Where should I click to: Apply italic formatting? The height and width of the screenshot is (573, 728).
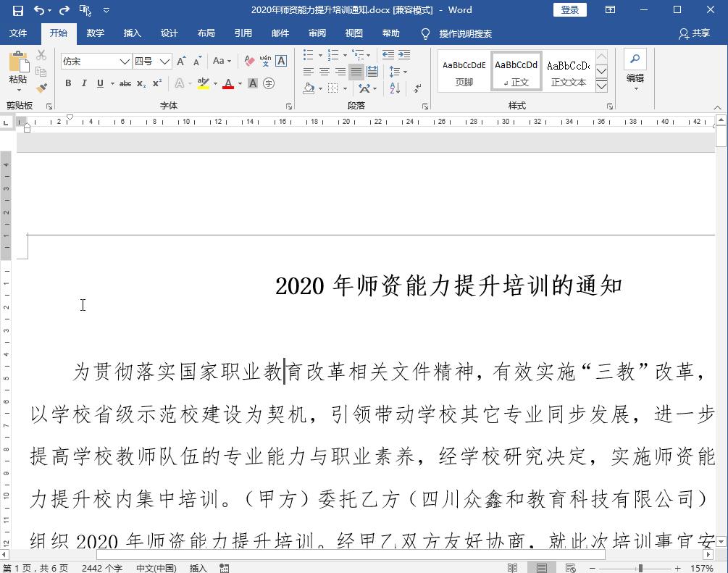tap(84, 83)
